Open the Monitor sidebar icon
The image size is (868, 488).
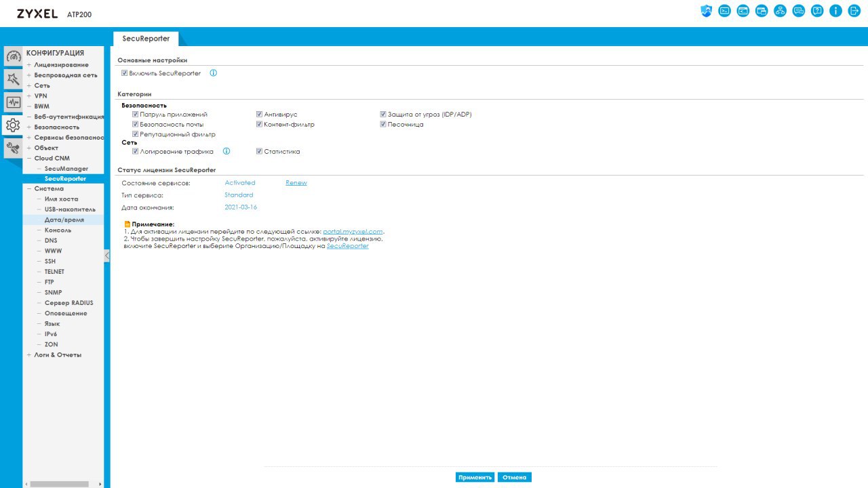13,102
